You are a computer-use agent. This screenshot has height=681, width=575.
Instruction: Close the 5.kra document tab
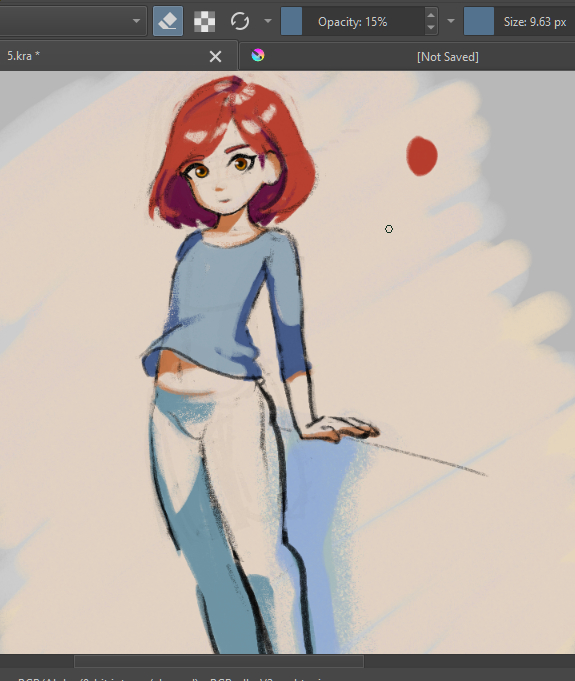click(x=215, y=56)
